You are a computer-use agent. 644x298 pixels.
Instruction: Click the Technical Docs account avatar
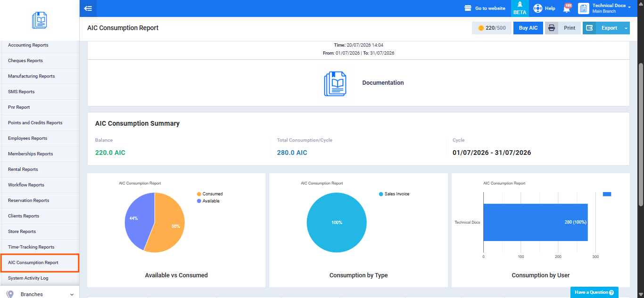coord(584,8)
